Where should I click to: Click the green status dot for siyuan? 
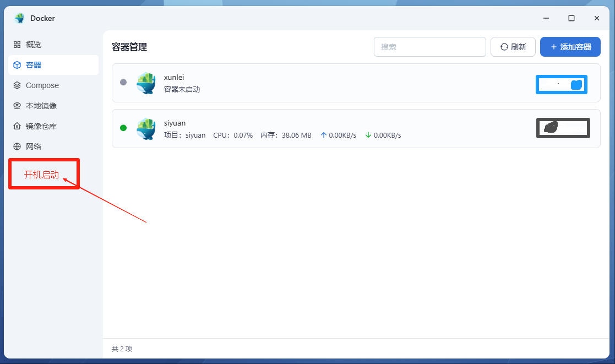tap(123, 128)
